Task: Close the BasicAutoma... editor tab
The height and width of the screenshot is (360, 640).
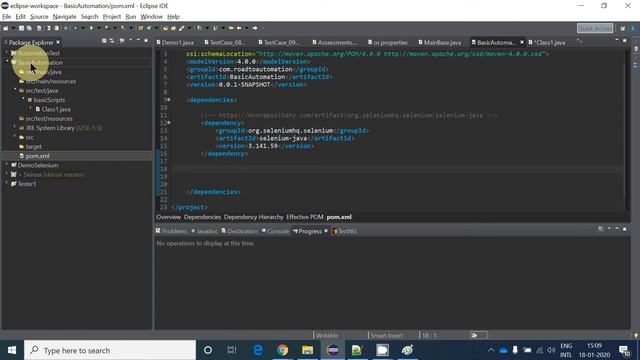Action: [522, 42]
